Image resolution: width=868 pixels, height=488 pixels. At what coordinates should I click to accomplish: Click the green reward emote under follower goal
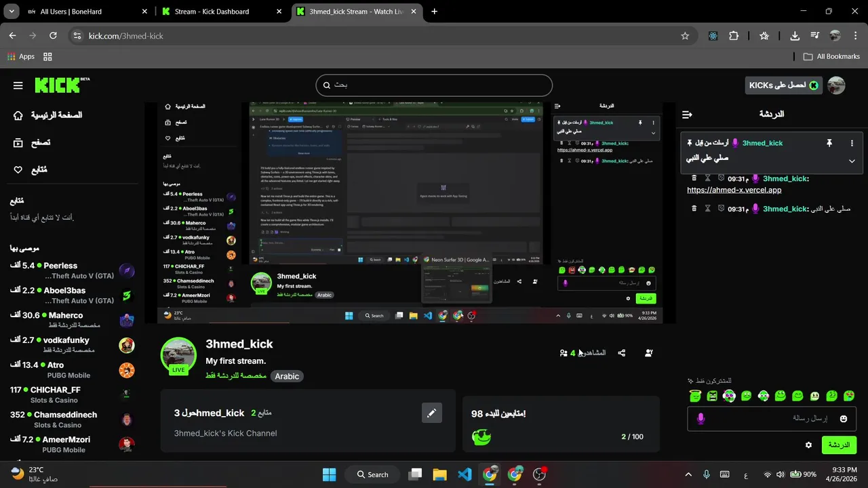pos(481,437)
